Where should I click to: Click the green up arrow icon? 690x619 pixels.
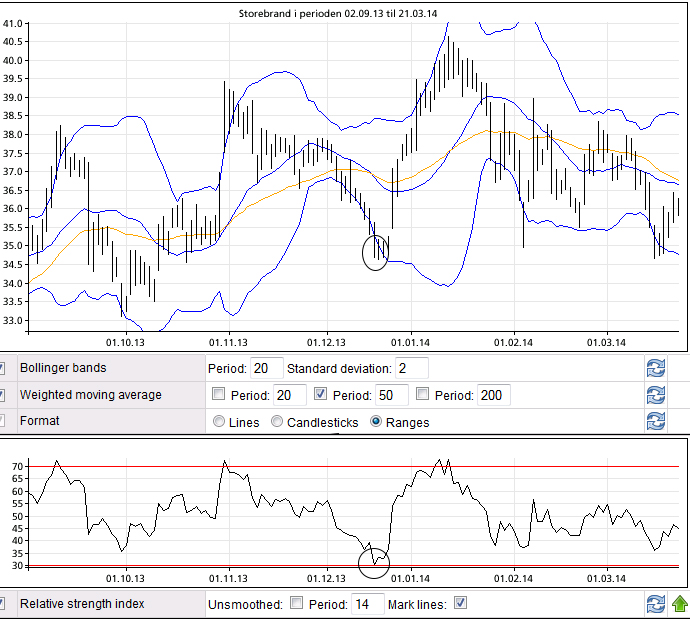[x=679, y=604]
